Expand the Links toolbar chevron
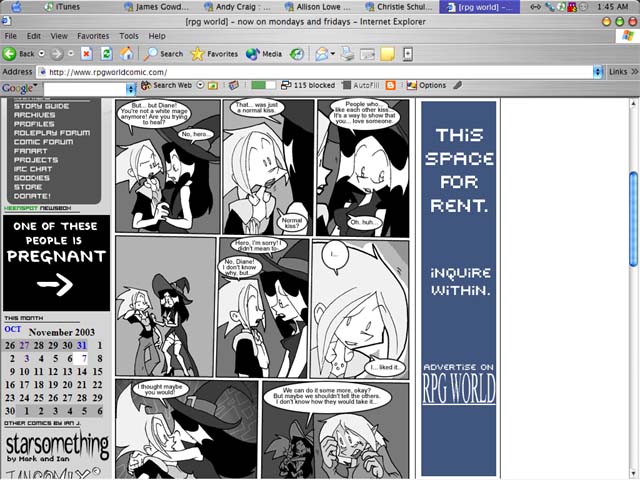Image resolution: width=640 pixels, height=480 pixels. coord(634,72)
